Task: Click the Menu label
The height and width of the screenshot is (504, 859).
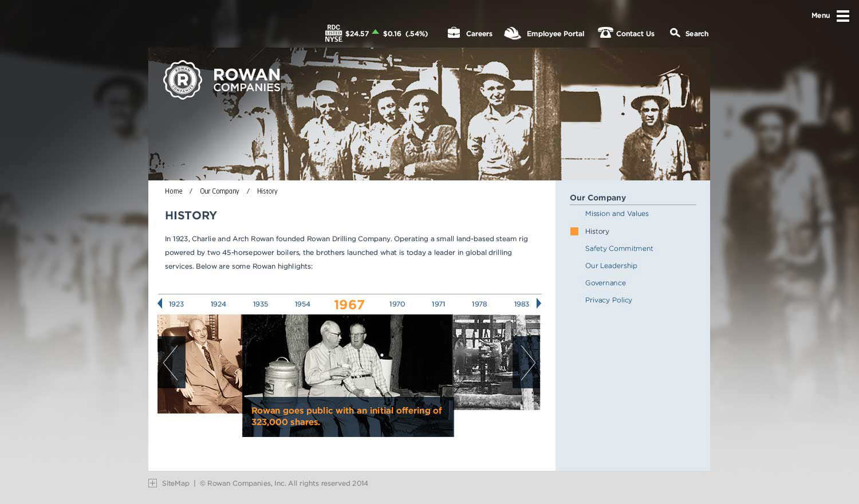Action: pyautogui.click(x=821, y=15)
